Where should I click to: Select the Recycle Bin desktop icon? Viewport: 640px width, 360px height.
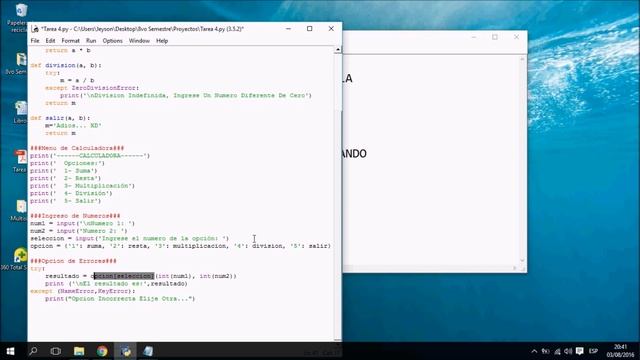click(x=20, y=18)
